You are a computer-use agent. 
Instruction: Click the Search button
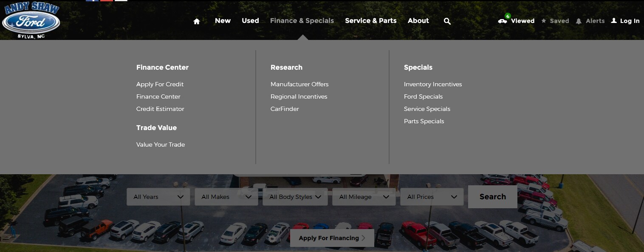pyautogui.click(x=493, y=197)
